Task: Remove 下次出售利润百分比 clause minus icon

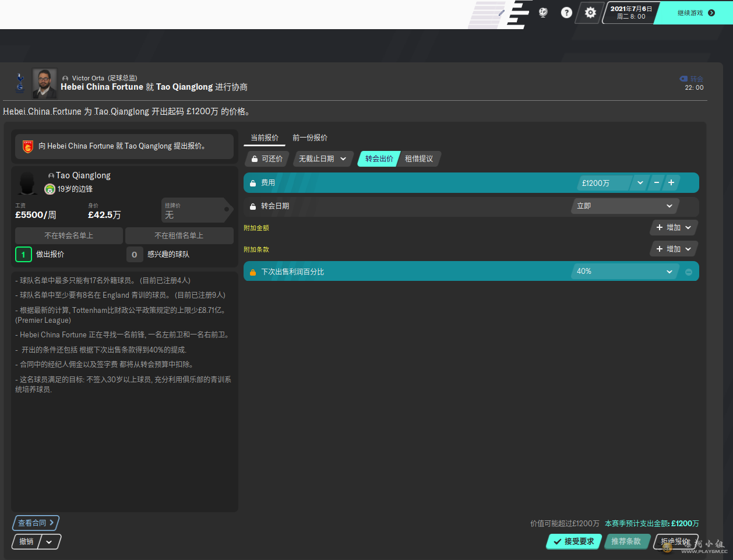Action: (689, 272)
